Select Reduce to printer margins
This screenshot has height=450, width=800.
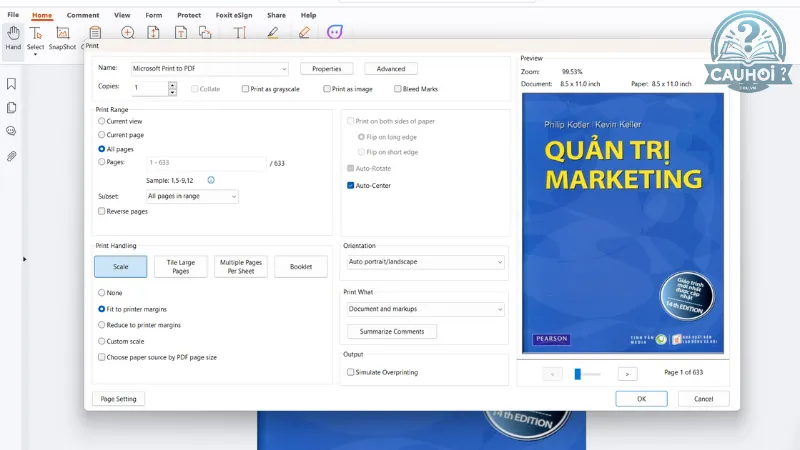click(102, 325)
